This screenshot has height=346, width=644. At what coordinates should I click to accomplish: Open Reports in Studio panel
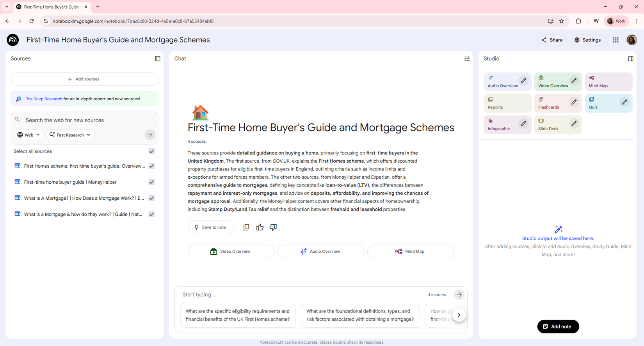[507, 103]
